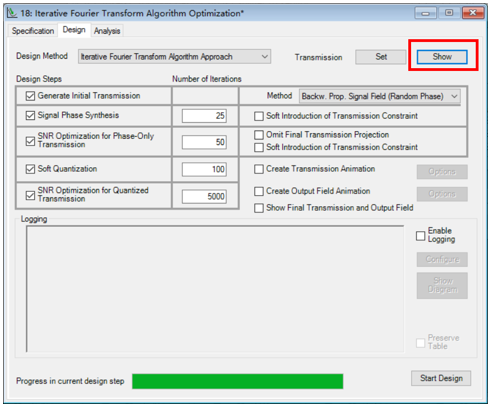The height and width of the screenshot is (404, 488).
Task: Tick the Enable Logging checkbox
Action: (421, 236)
